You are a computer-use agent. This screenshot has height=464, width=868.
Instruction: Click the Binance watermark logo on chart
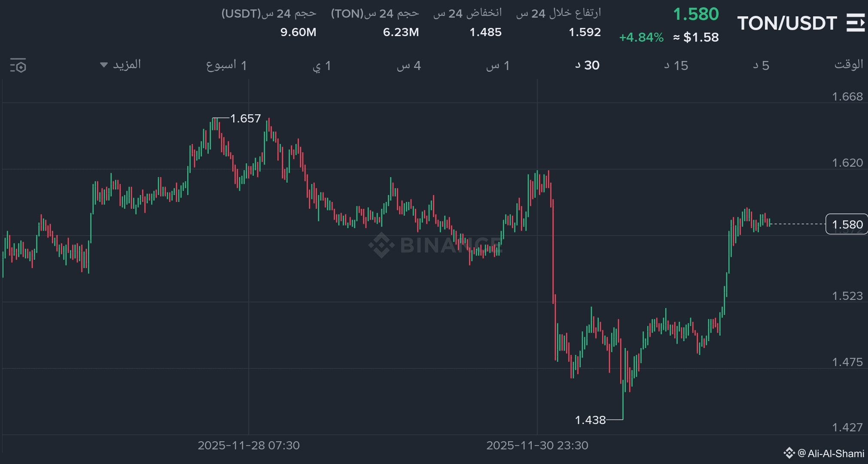pos(381,245)
